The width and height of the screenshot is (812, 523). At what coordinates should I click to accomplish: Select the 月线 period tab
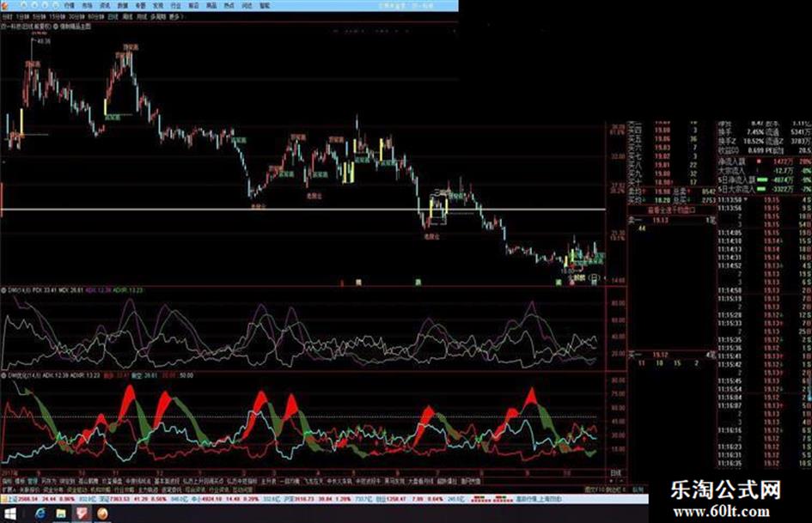[x=142, y=17]
